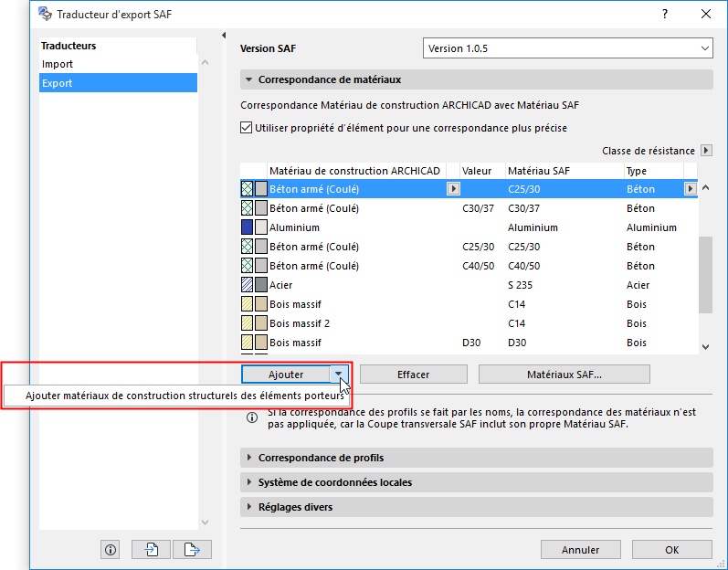This screenshot has width=728, height=570.
Task: Toggle the element property matching checkbox
Action: click(246, 128)
